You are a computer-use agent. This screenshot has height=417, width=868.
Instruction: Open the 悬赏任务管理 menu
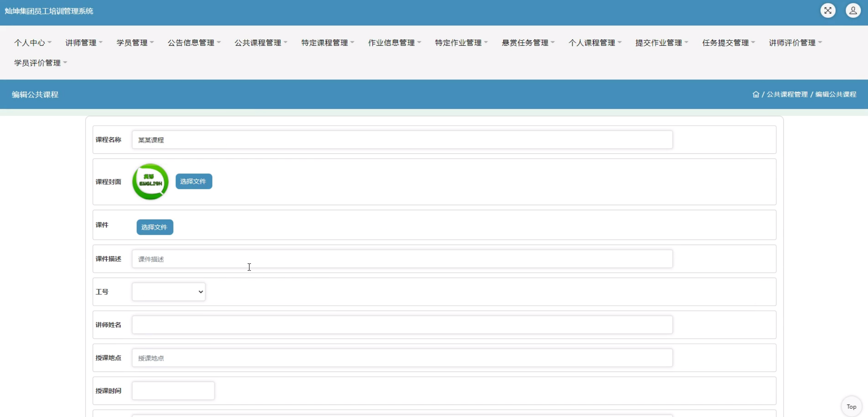[528, 43]
